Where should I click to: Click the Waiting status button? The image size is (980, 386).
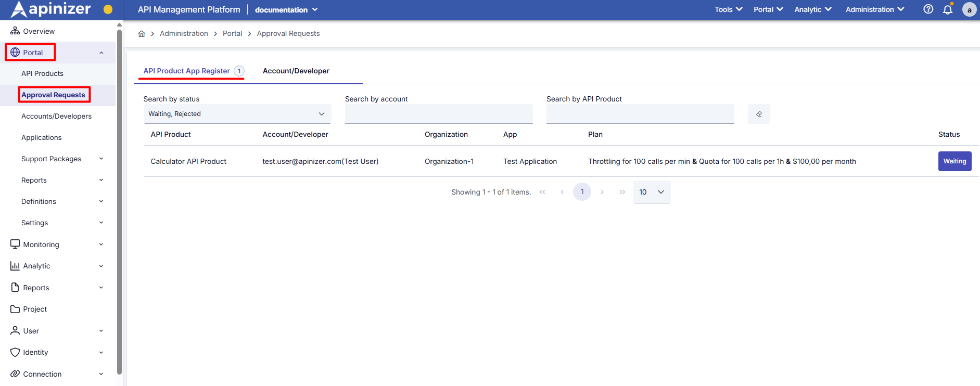pyautogui.click(x=954, y=161)
